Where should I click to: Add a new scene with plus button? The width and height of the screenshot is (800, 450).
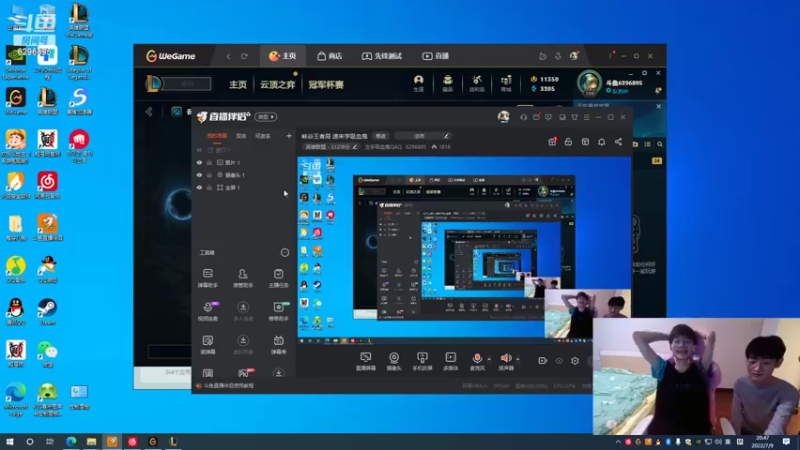[289, 136]
